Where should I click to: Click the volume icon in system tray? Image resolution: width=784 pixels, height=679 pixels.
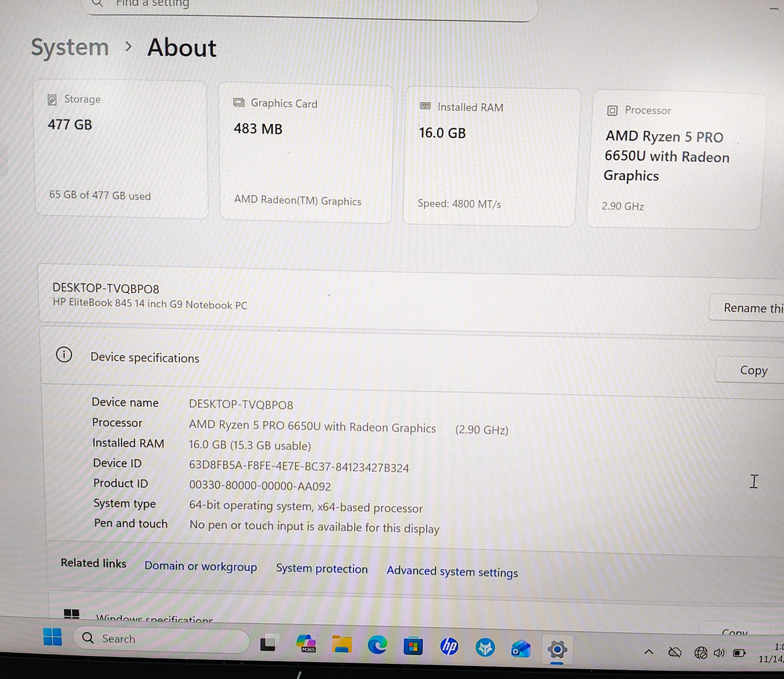[x=718, y=652]
